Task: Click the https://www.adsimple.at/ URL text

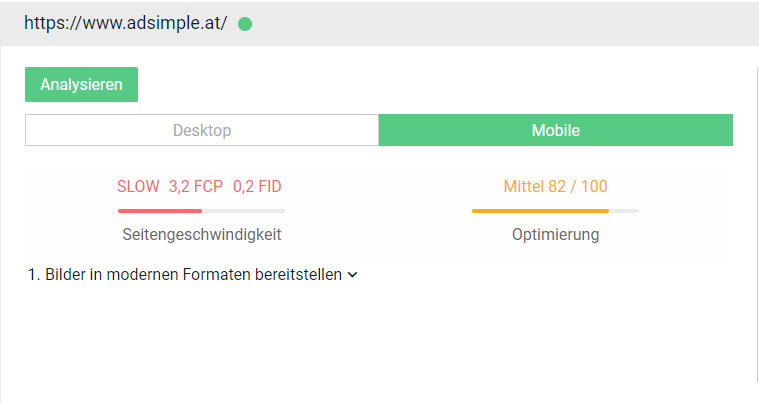Action: click(x=126, y=23)
